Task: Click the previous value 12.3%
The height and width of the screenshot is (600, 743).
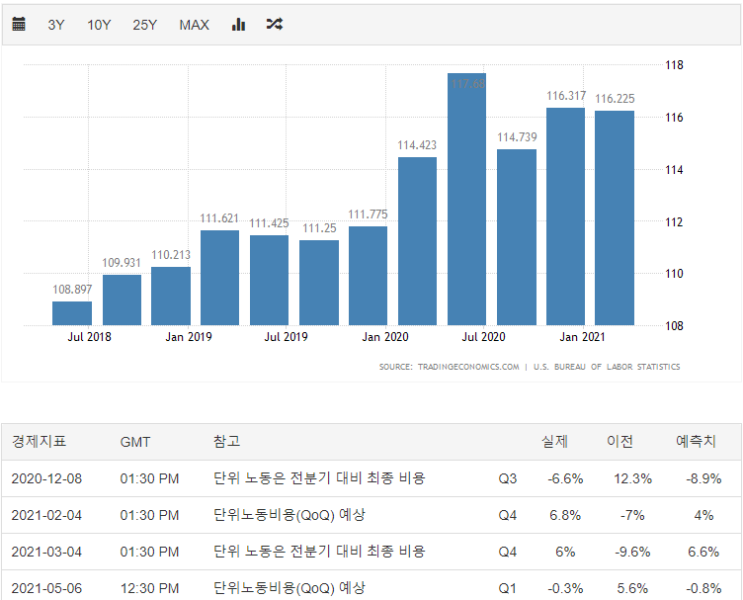Action: point(633,479)
